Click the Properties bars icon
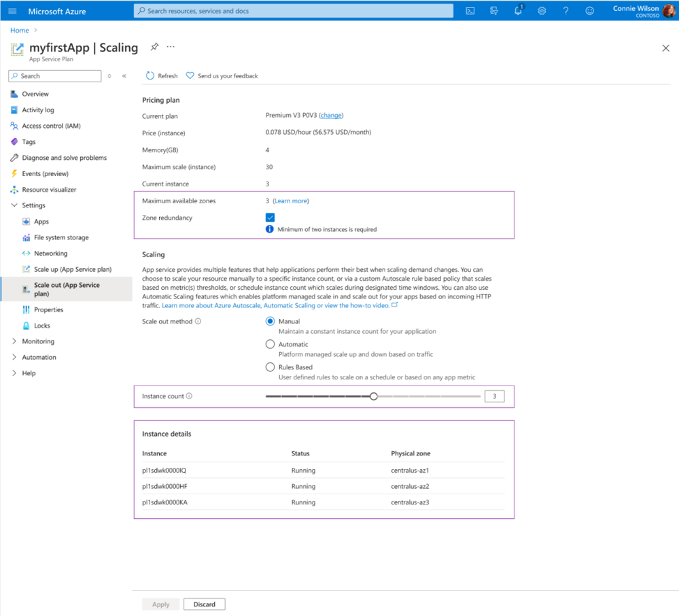This screenshot has height=616, width=679. [x=27, y=310]
